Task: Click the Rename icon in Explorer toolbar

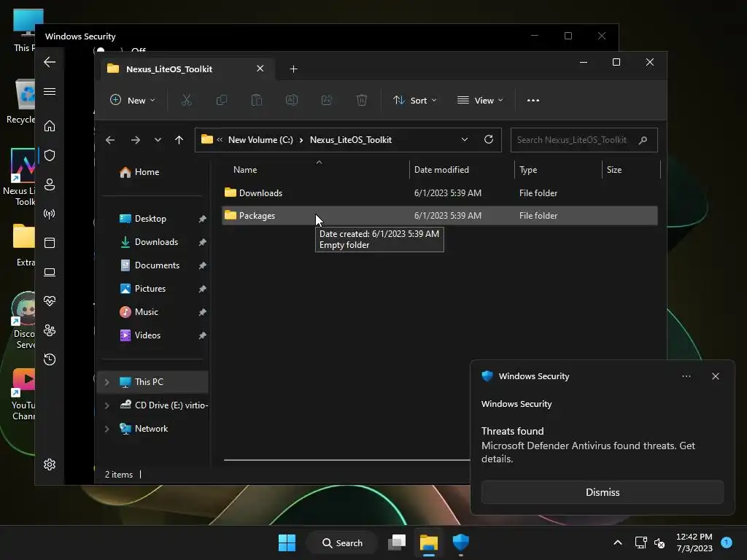Action: 292,100
